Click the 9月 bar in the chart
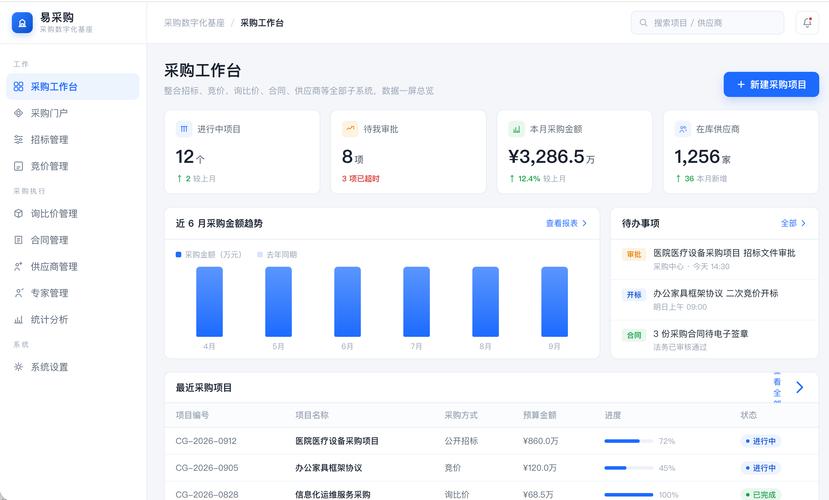Image resolution: width=829 pixels, height=500 pixels. tap(554, 302)
